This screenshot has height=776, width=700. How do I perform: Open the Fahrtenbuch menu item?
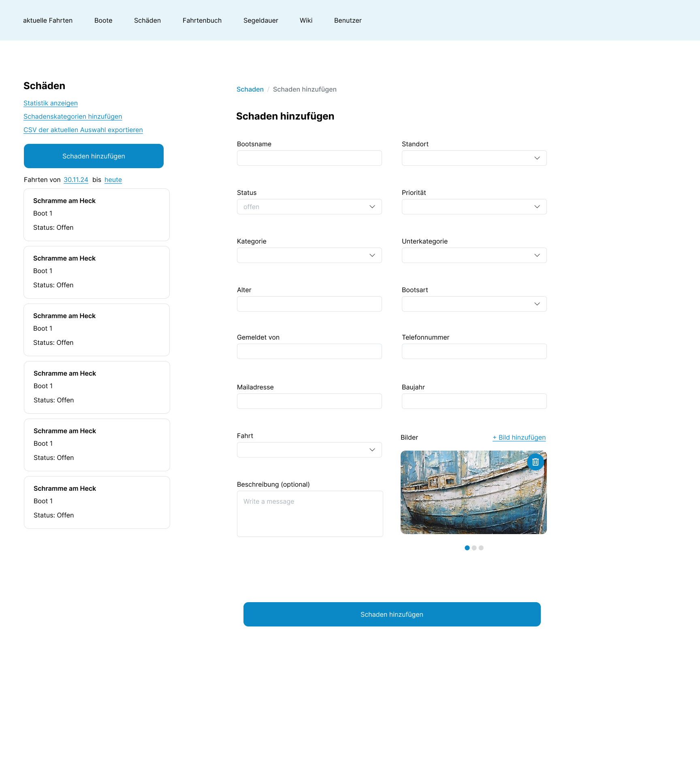(x=202, y=20)
